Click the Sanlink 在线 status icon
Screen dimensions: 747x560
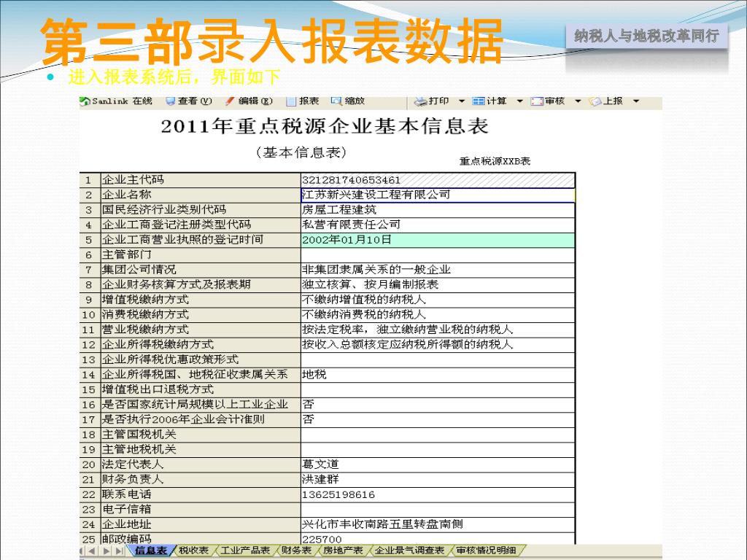coord(85,101)
